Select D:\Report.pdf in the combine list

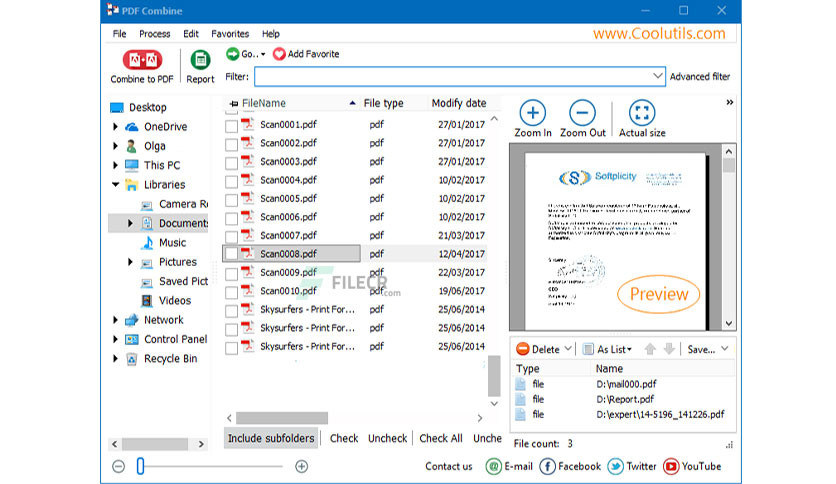(625, 399)
